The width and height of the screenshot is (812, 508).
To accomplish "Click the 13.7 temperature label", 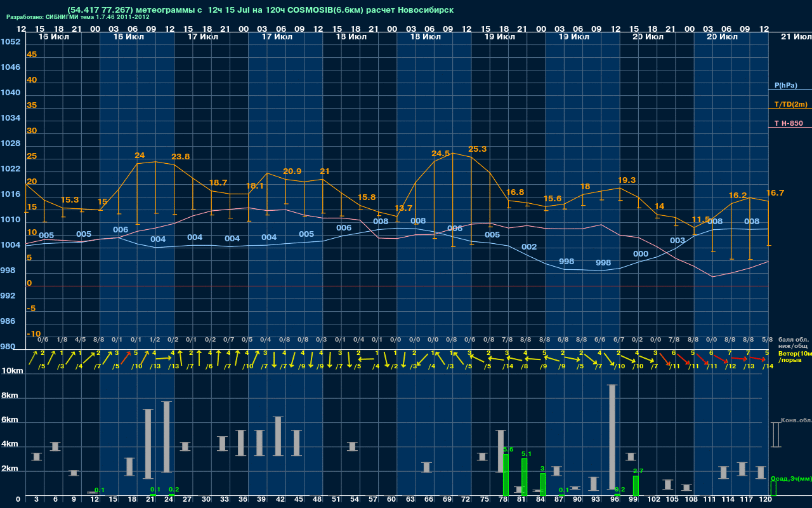I will pyautogui.click(x=403, y=208).
